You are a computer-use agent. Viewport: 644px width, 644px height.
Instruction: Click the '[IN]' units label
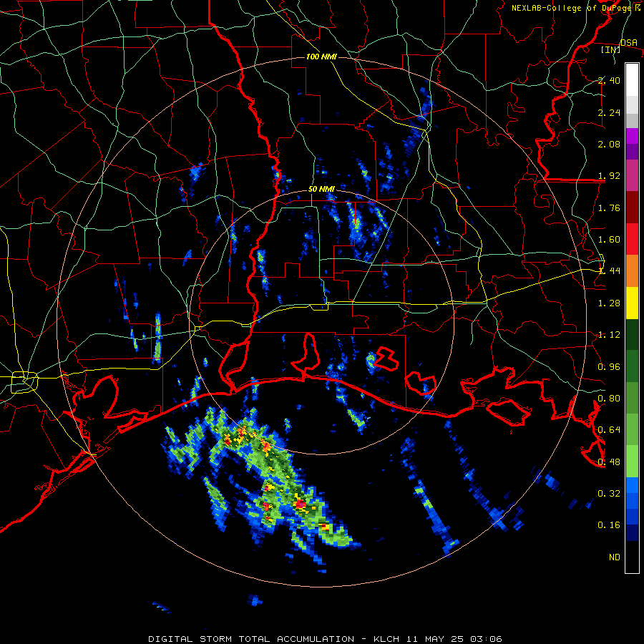coord(611,49)
